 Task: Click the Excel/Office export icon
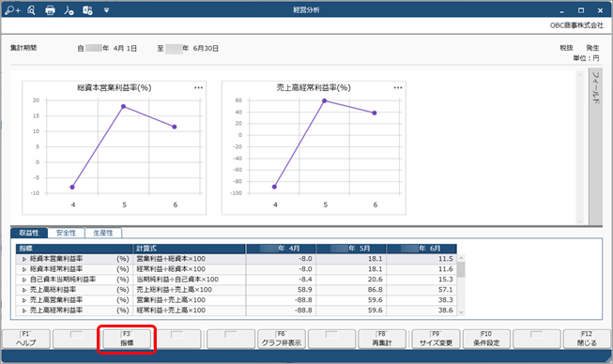click(x=87, y=10)
